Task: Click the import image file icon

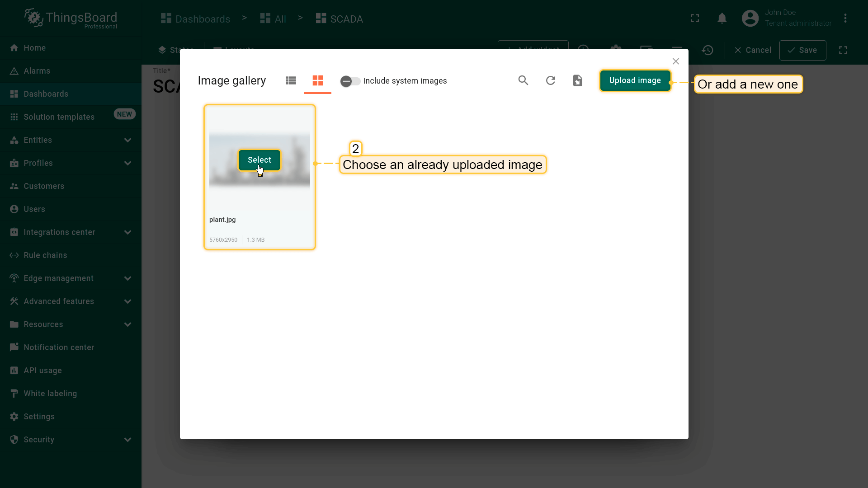Action: coord(577,80)
